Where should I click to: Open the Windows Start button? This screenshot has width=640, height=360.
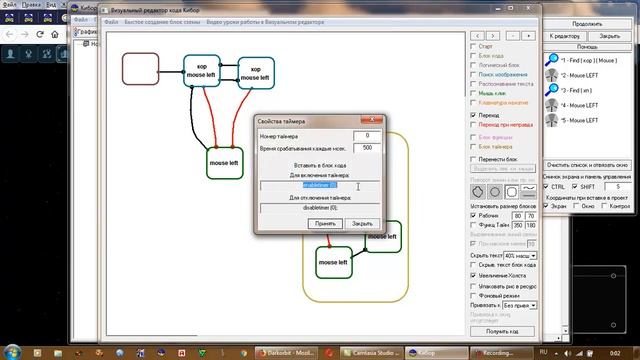[12, 352]
